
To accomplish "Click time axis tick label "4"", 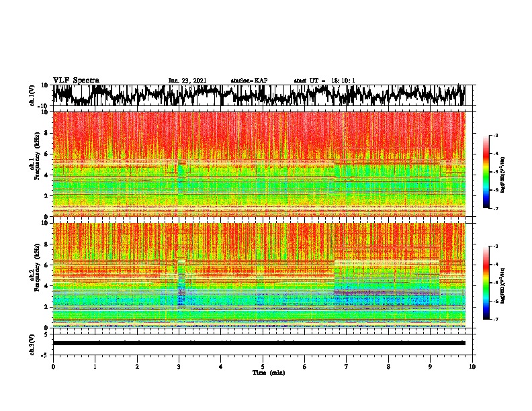I will [x=221, y=367].
